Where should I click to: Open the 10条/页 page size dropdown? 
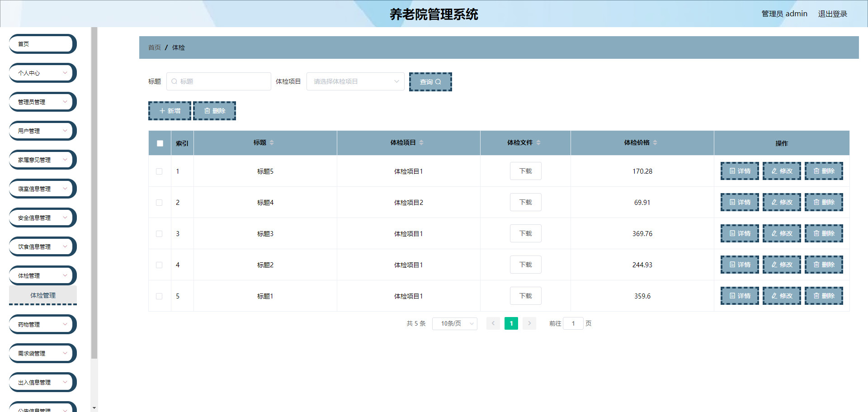point(454,323)
